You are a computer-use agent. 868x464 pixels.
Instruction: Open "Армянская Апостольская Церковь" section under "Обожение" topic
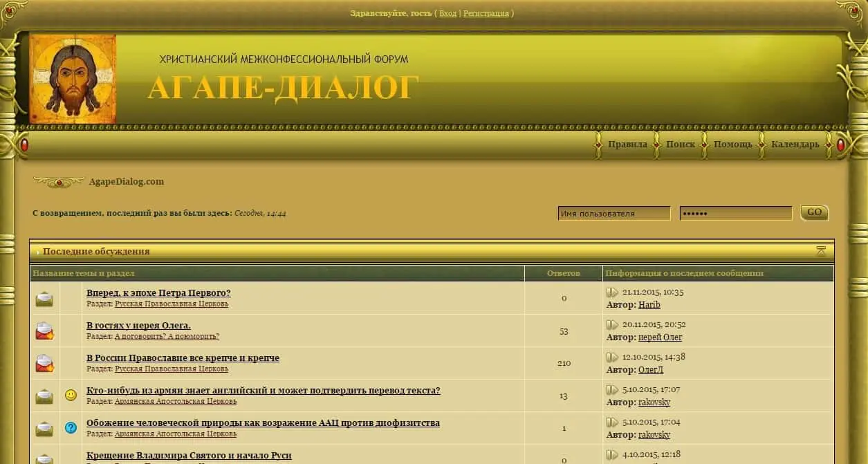click(176, 434)
